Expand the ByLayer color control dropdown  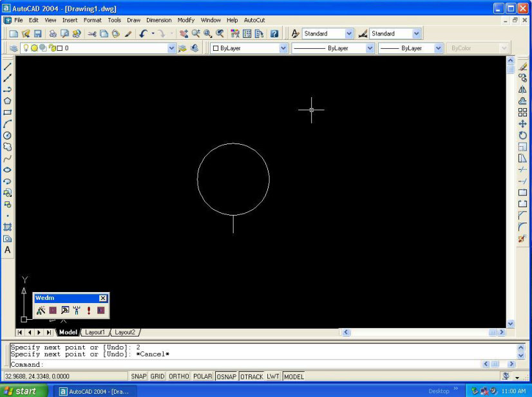pos(283,48)
